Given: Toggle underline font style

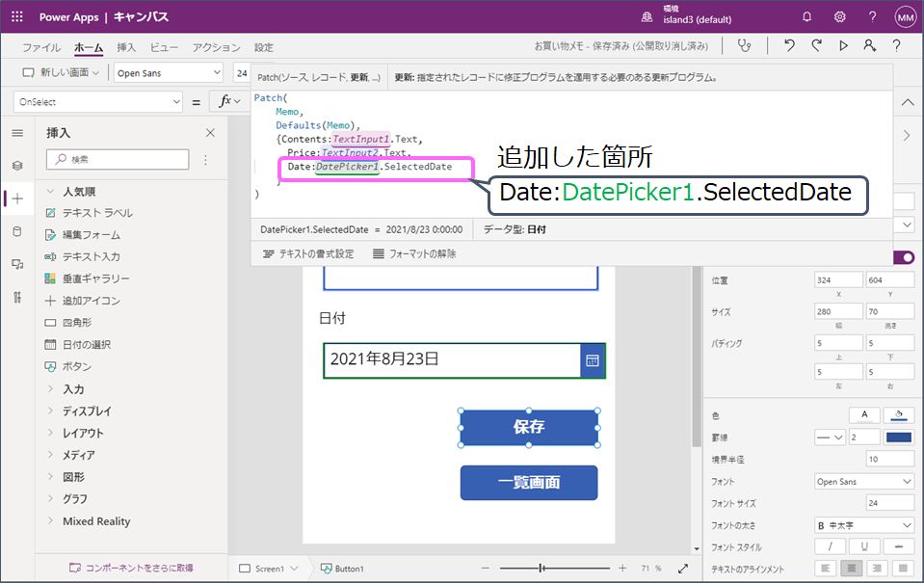Looking at the screenshot, I should coord(864,546).
